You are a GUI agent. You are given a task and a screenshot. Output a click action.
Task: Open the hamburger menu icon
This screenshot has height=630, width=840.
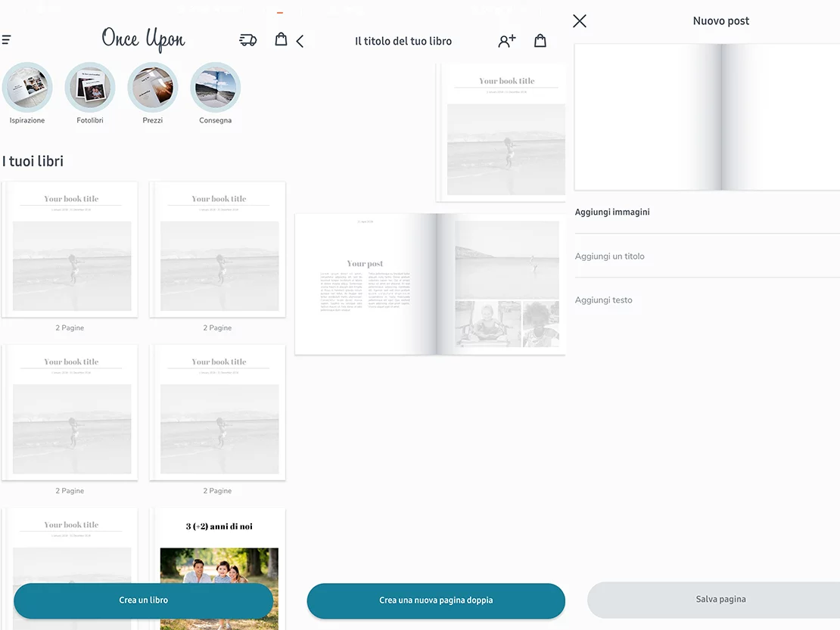click(x=6, y=39)
